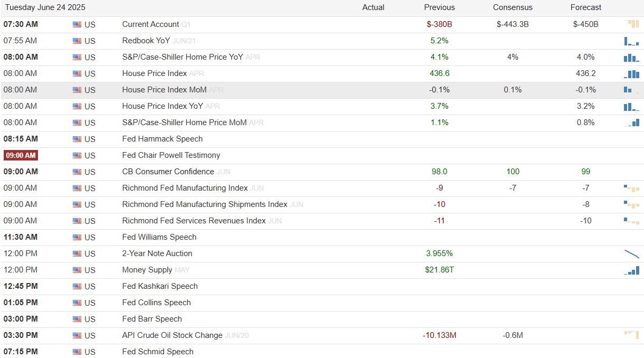Screen dimensions: 644x358
Task: View S&P/Case-Shiller Home Price MoM chart icon
Action: click(632, 123)
